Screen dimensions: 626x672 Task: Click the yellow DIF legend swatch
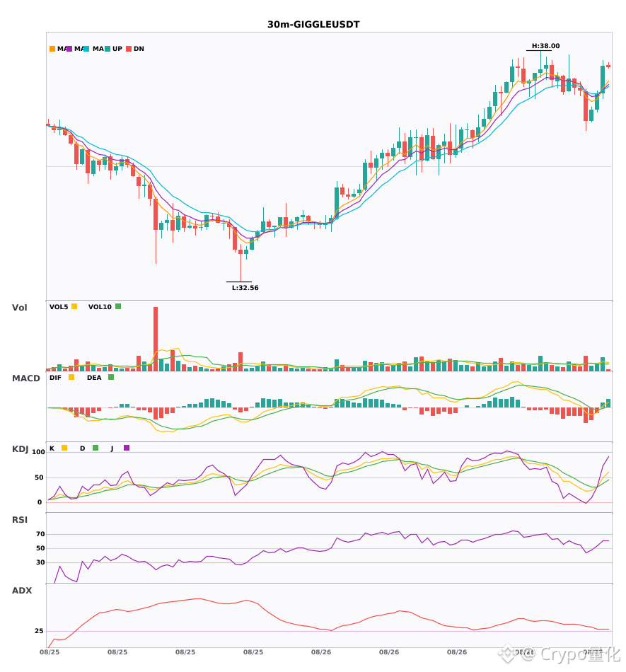(x=71, y=377)
